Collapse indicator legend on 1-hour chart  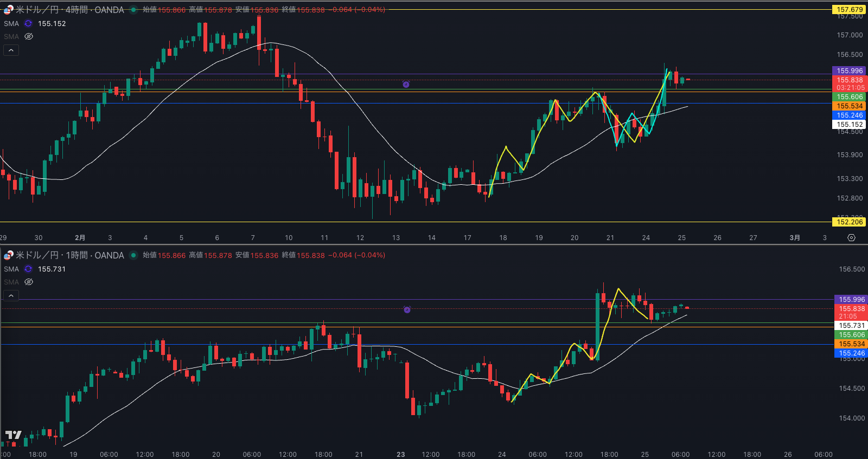pos(11,296)
